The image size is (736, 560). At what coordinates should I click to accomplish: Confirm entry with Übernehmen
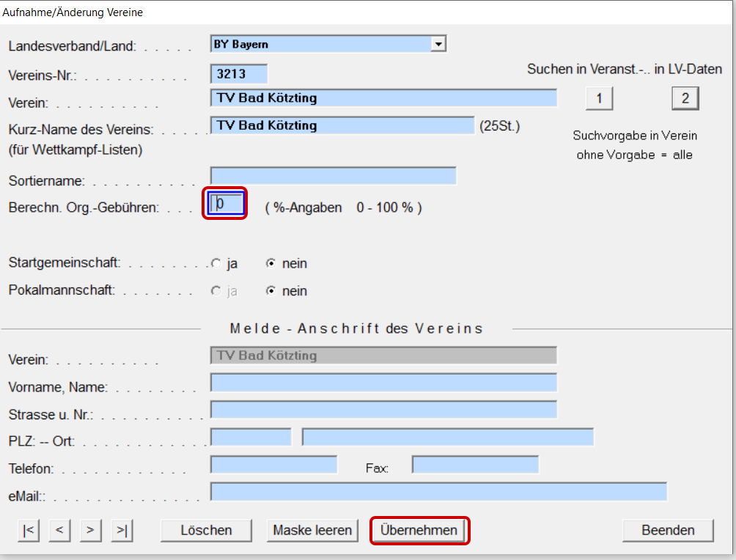(x=419, y=530)
